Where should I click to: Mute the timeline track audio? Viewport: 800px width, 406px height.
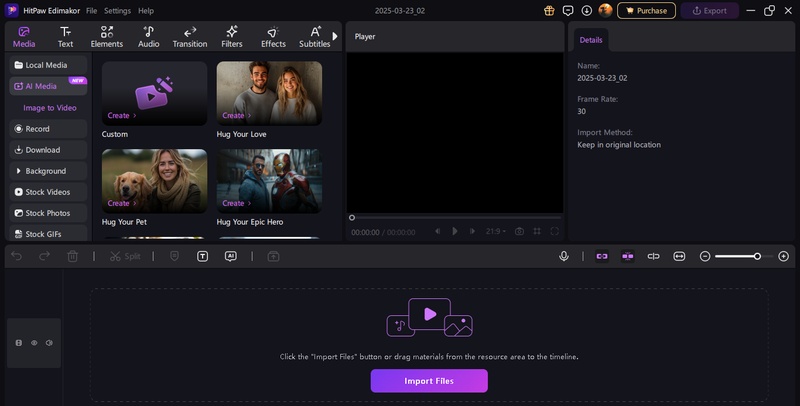[49, 343]
